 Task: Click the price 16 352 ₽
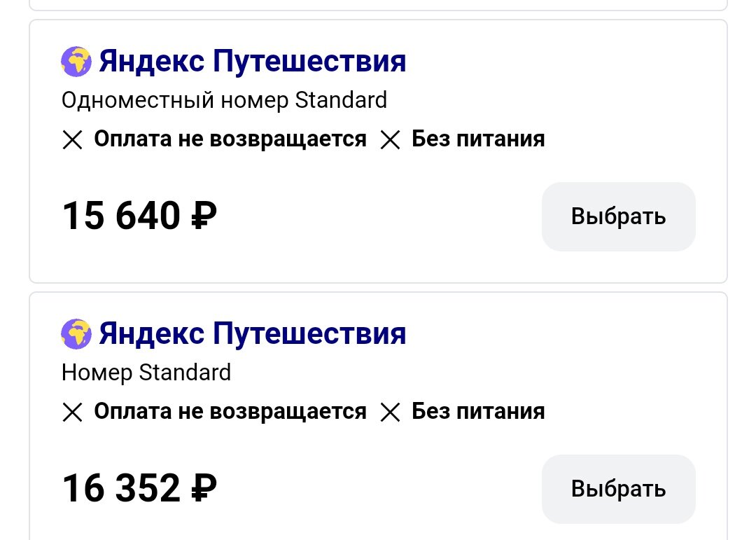point(138,488)
